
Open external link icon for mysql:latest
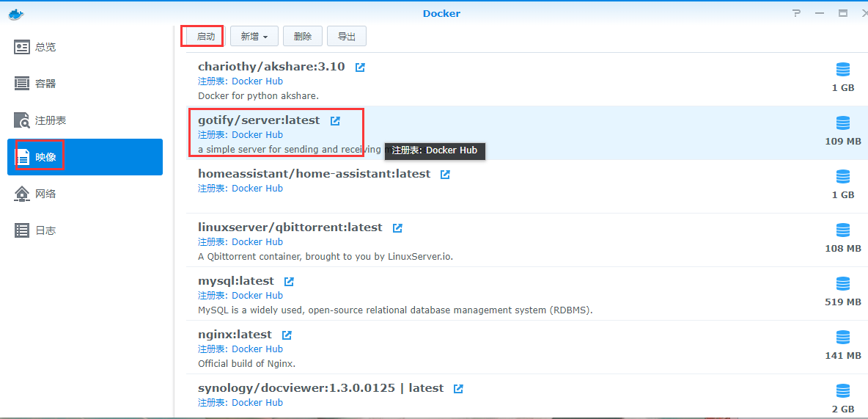coord(289,282)
